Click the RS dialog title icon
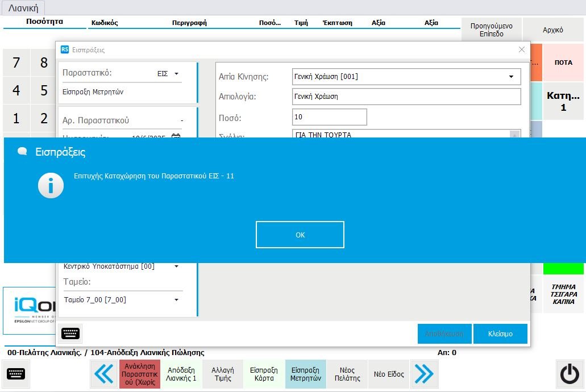 point(65,50)
